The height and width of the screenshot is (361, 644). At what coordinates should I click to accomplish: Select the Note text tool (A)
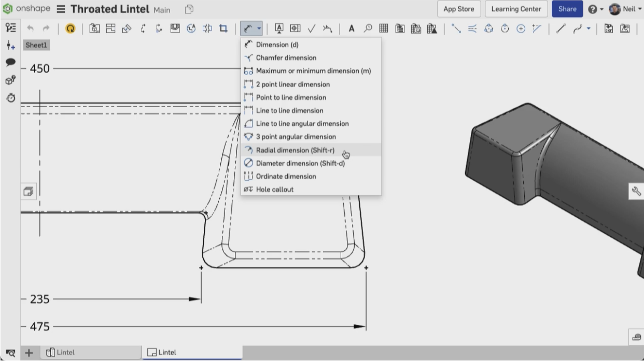[352, 28]
